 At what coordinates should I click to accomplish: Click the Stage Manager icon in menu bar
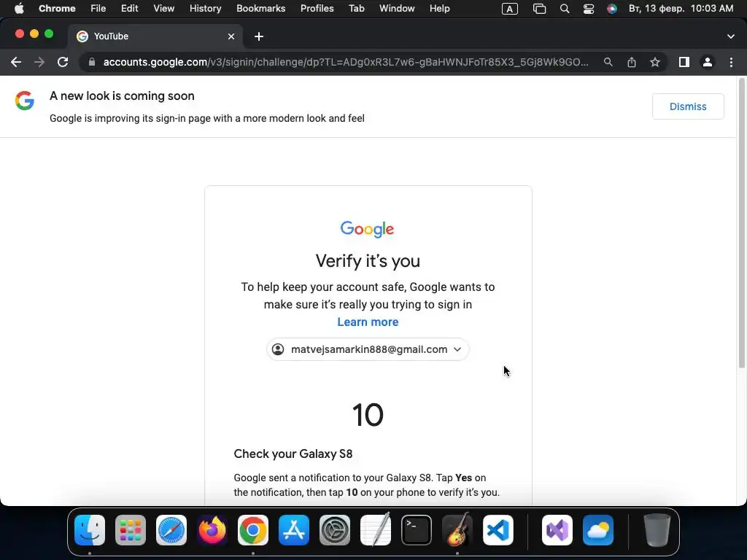pos(539,9)
